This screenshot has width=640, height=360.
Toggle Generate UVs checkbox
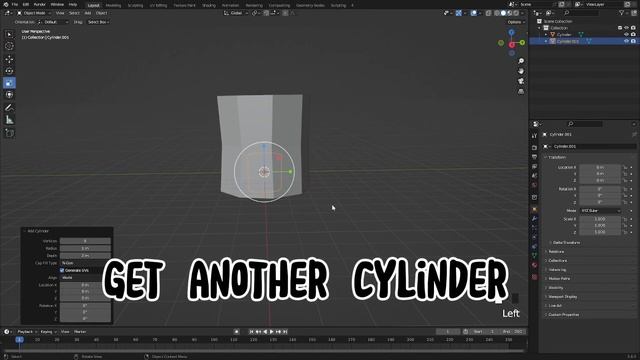[x=62, y=270]
